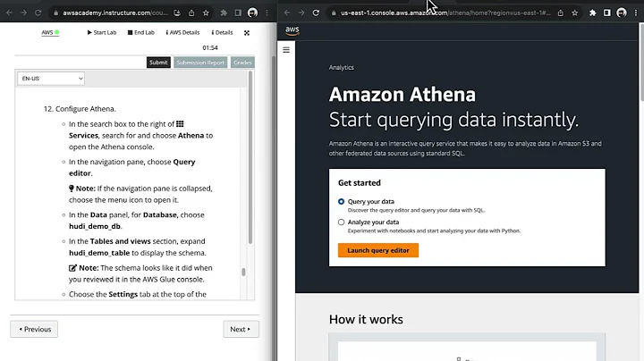Go to the Previous lab page
This screenshot has height=361, width=644.
pyautogui.click(x=34, y=329)
